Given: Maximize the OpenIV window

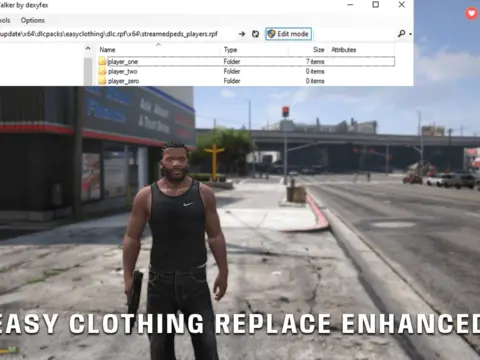Looking at the screenshot, I should (x=376, y=5).
